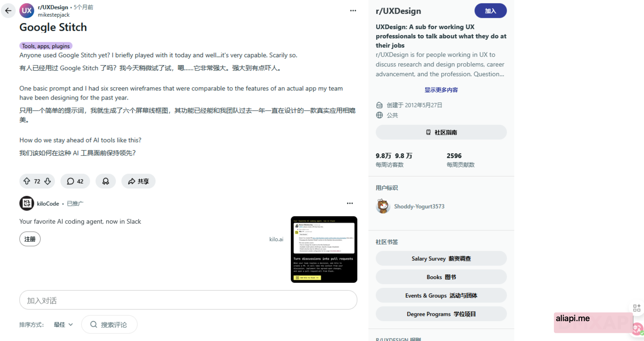Image resolution: width=644 pixels, height=341 pixels.
Task: Open the Books 图书 bookmark
Action: point(441,277)
